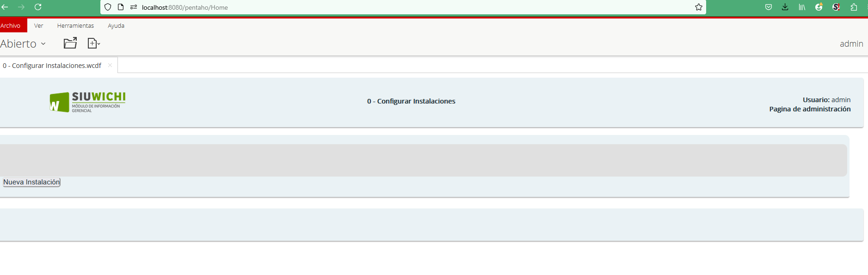Click the SIU Wichi logo
This screenshot has width=868, height=275.
[87, 102]
